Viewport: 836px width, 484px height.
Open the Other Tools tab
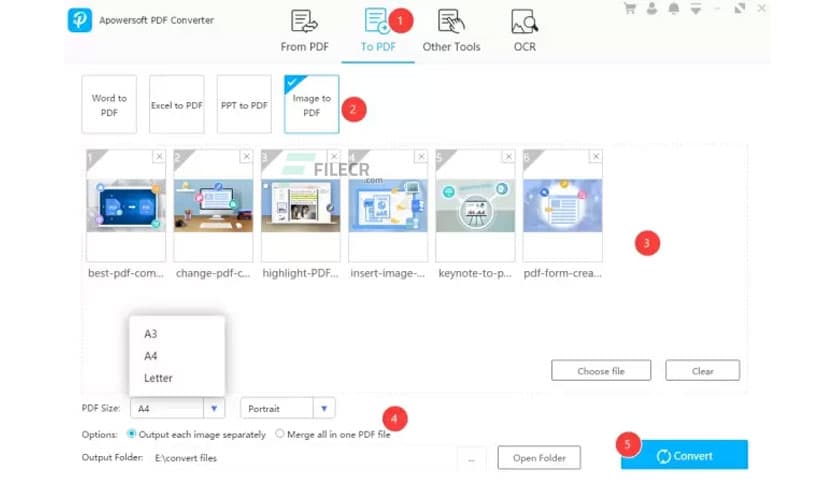pos(451,31)
